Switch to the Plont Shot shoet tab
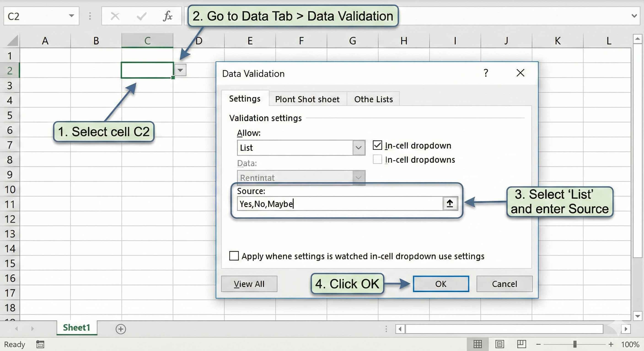The height and width of the screenshot is (351, 644). [307, 99]
